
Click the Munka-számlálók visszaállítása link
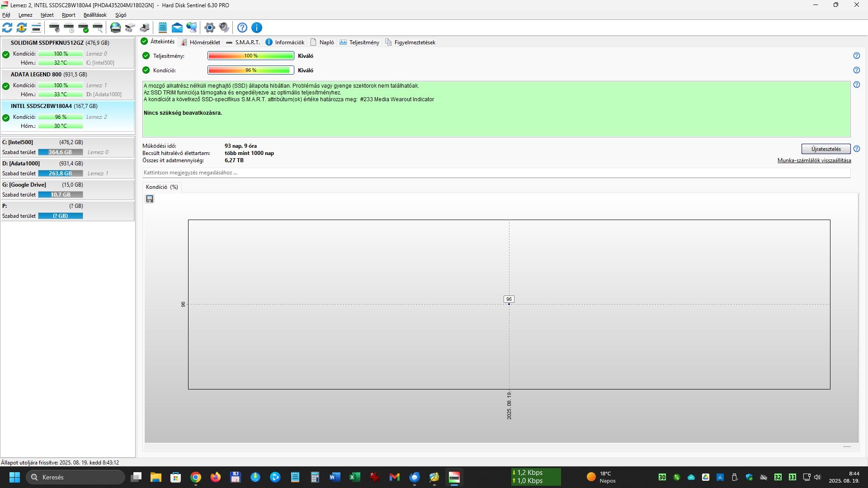pyautogui.click(x=814, y=160)
